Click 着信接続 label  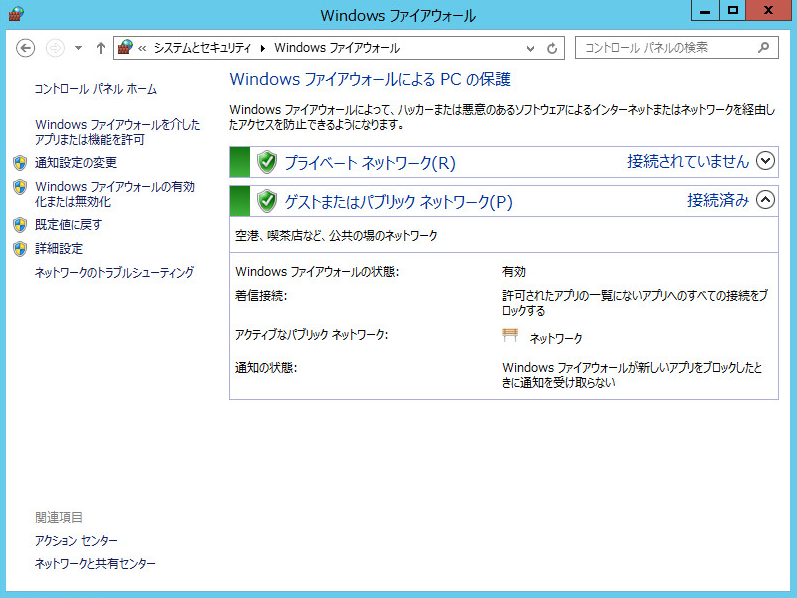click(x=261, y=295)
